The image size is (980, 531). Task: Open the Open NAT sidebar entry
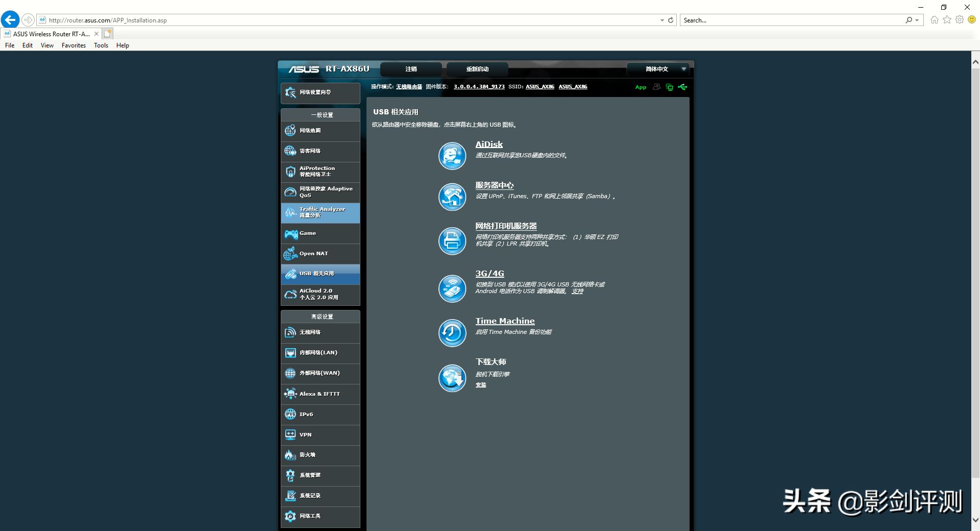[321, 254]
